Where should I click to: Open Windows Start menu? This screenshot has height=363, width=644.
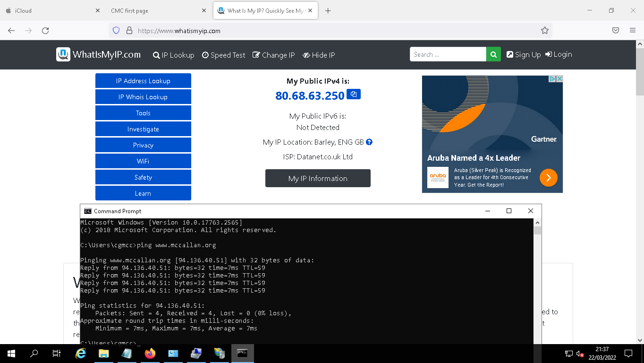11,354
